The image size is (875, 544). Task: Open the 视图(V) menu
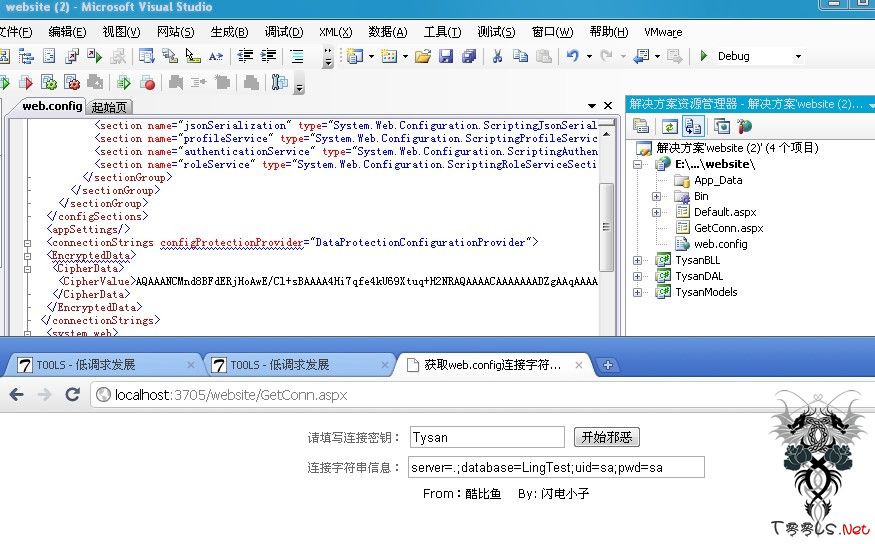[121, 32]
